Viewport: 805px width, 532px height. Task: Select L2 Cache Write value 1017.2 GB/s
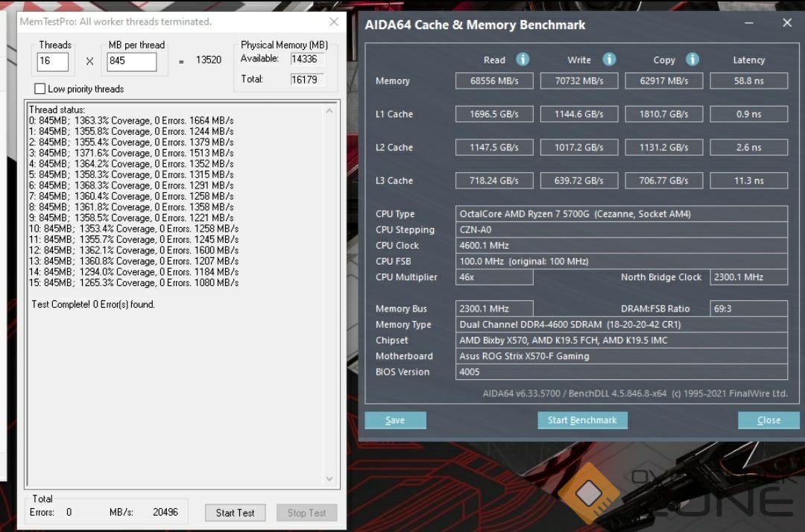pos(579,148)
